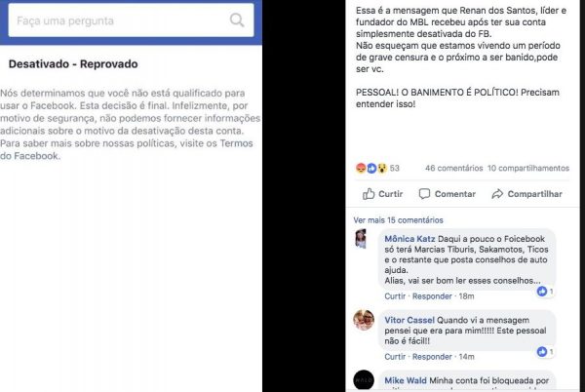The width and height of the screenshot is (585, 392).
Task: Click Mônica Katz's profile picture
Action: click(x=361, y=239)
